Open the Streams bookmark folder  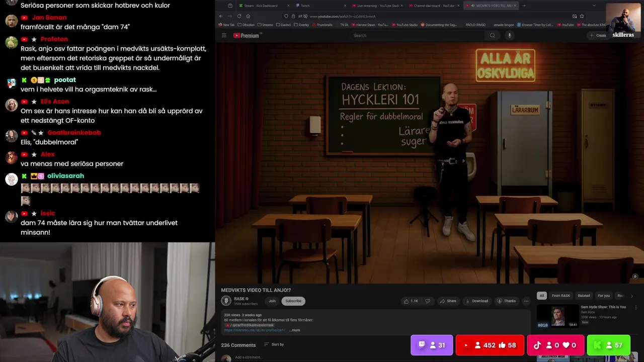[265, 25]
